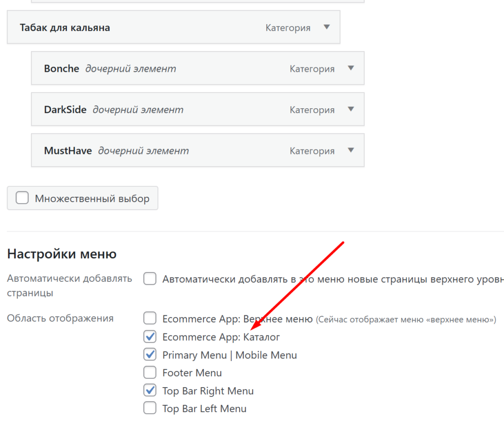
Task: Expand the DarkSide menu item arrow
Action: 350,109
